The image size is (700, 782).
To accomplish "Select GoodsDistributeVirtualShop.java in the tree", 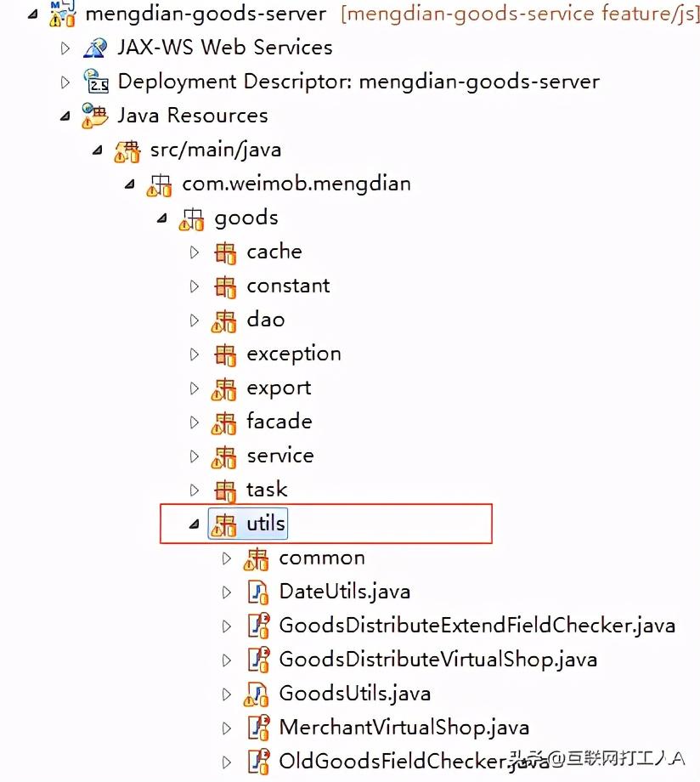I will 437,660.
